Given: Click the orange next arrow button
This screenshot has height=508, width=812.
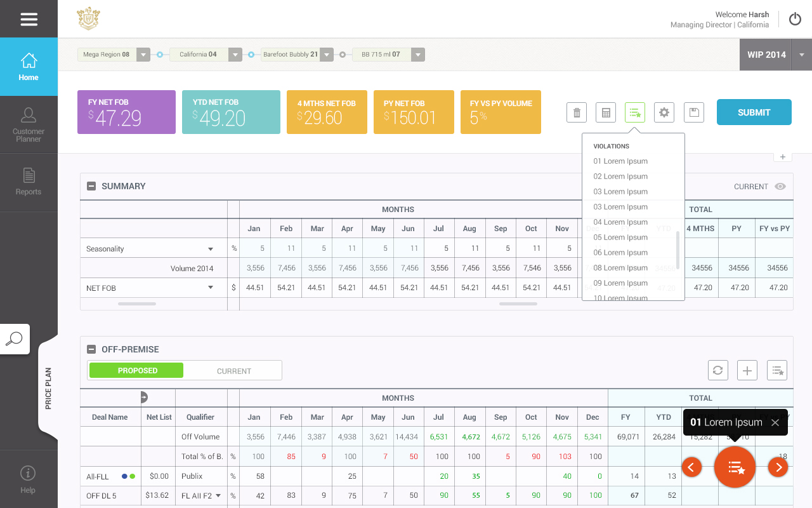Looking at the screenshot, I should click(778, 467).
